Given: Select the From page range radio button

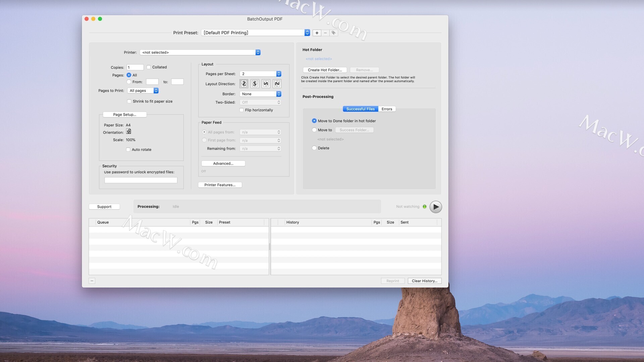Looking at the screenshot, I should click(x=129, y=82).
